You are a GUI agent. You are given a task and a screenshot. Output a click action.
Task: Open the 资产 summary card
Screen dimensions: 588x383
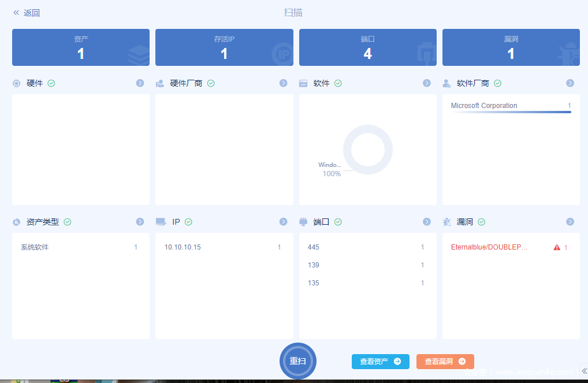[81, 47]
